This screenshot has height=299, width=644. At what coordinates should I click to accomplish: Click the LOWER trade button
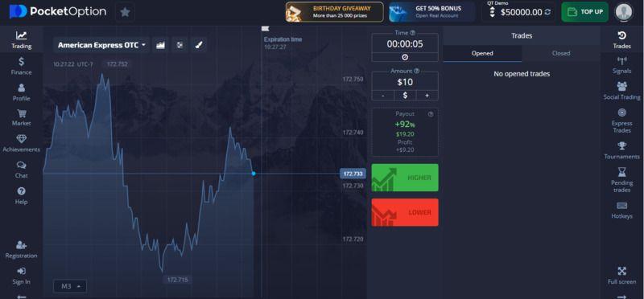[405, 212]
